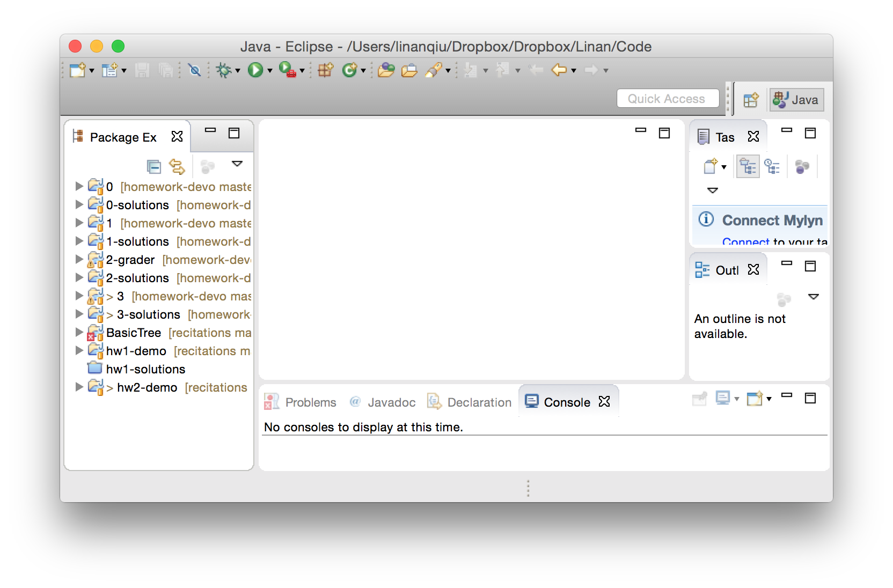Click the New Java Package icon
This screenshot has height=588, width=893.
325,70
